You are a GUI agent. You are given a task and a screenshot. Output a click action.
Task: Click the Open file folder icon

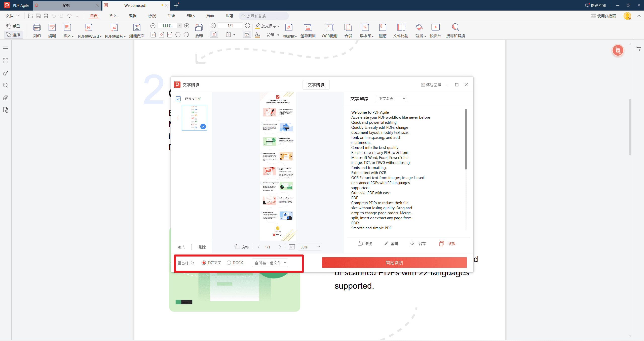coord(30,16)
